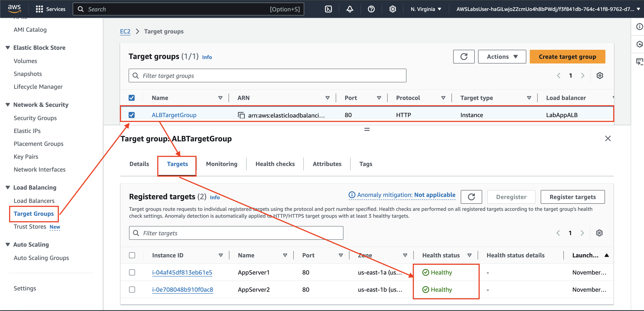The image size is (644, 311).
Task: Close the ALBTargetGroup details panel
Action: point(608,138)
